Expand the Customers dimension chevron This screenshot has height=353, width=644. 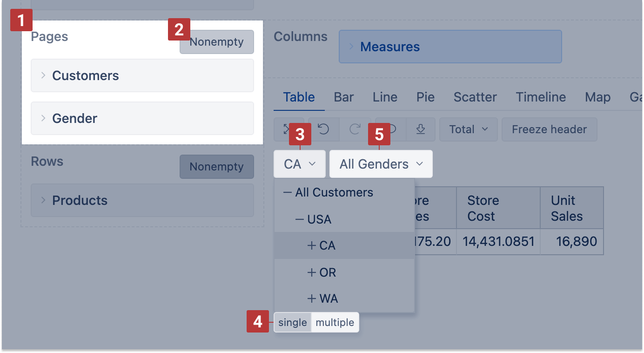tap(43, 75)
